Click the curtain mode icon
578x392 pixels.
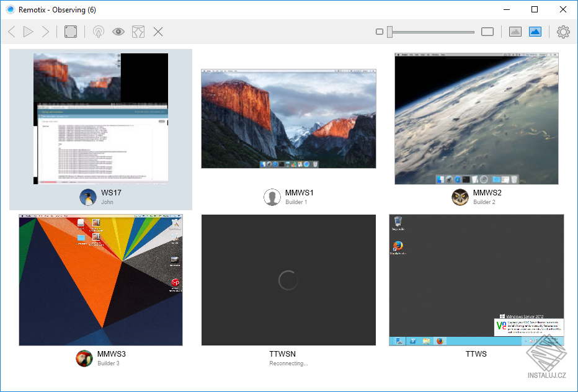pos(138,32)
